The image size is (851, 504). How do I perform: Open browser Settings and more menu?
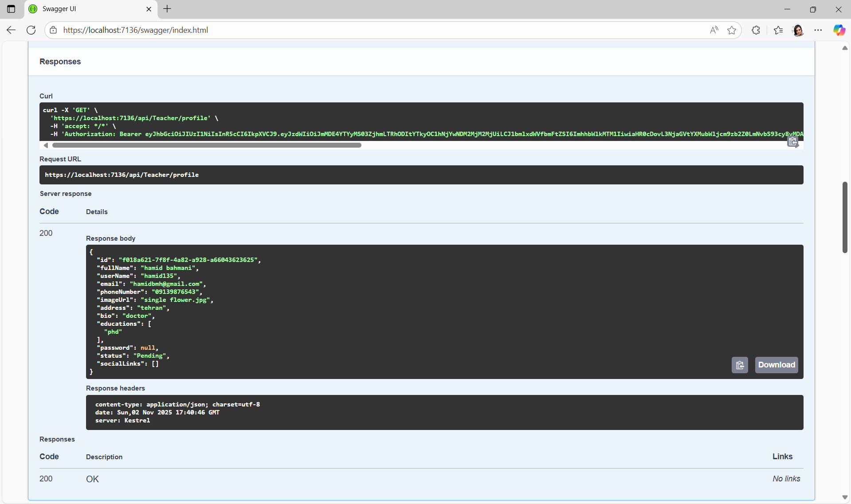point(818,30)
